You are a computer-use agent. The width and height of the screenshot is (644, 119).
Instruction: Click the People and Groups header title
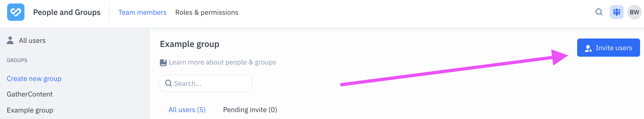67,13
